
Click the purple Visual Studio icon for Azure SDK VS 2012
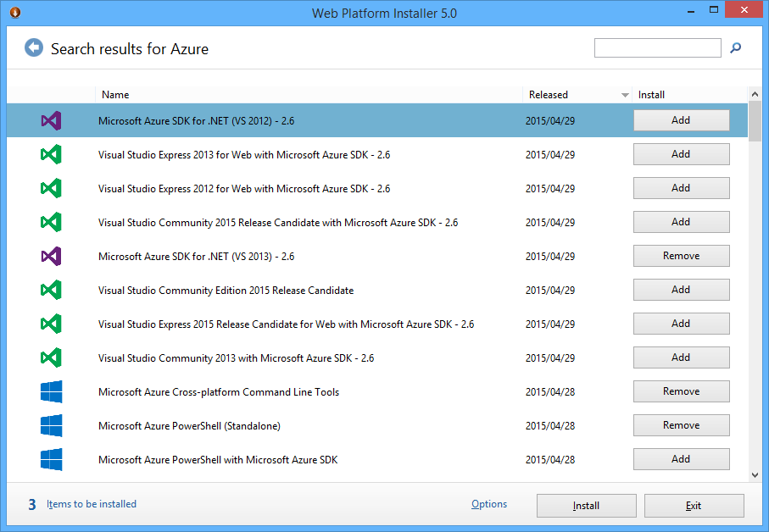pos(51,120)
